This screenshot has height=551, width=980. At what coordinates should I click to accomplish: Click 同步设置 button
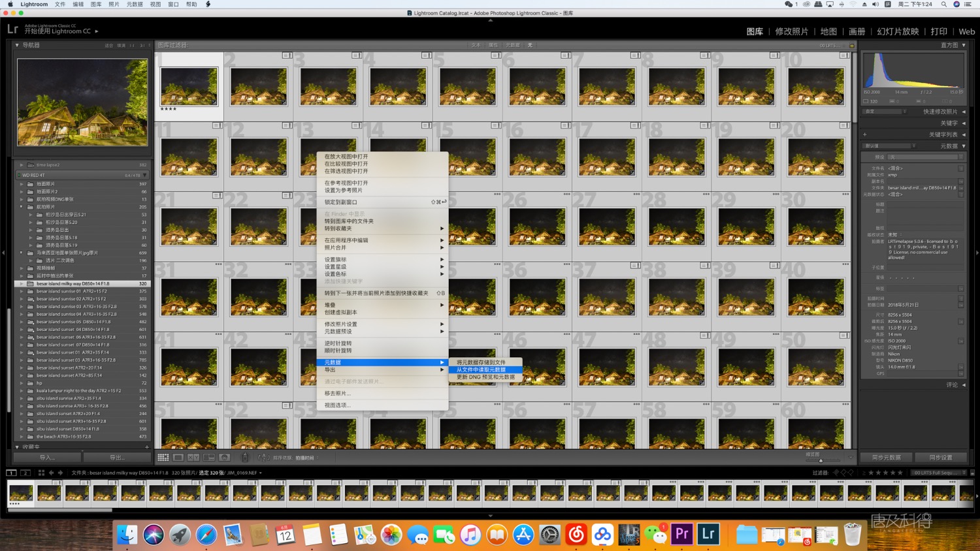941,458
